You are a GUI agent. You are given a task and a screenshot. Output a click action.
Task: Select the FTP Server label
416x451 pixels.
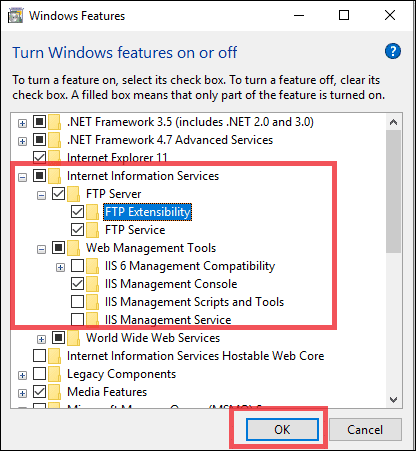click(x=114, y=194)
